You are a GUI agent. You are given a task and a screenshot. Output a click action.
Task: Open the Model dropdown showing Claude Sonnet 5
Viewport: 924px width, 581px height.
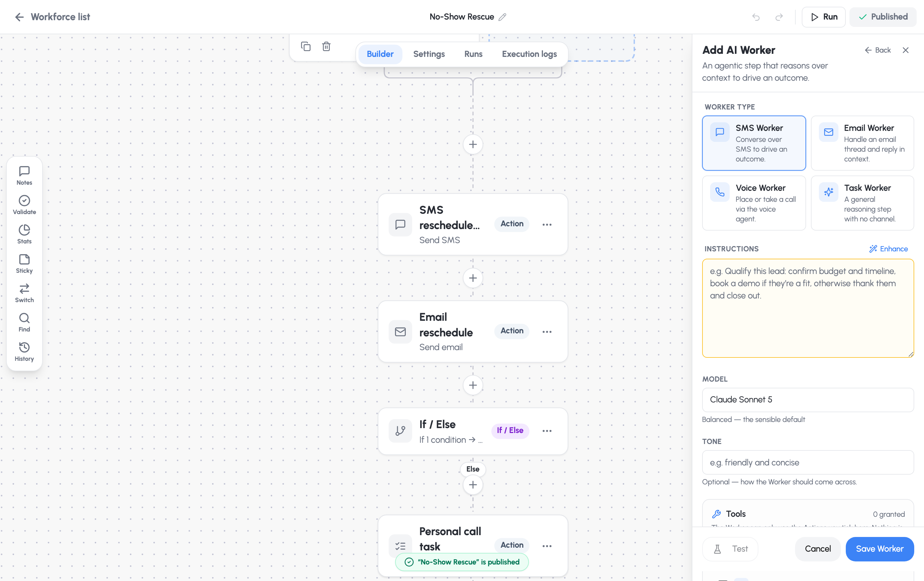pos(808,400)
